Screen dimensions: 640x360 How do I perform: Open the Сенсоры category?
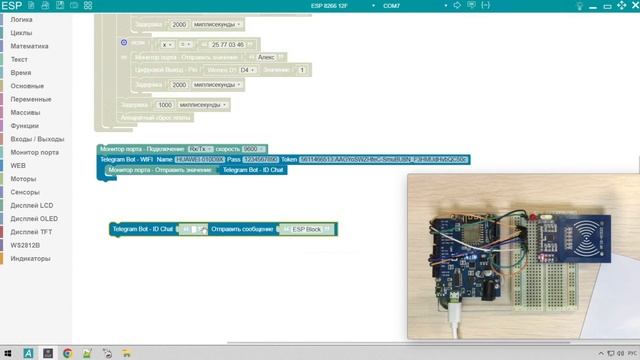(x=25, y=192)
